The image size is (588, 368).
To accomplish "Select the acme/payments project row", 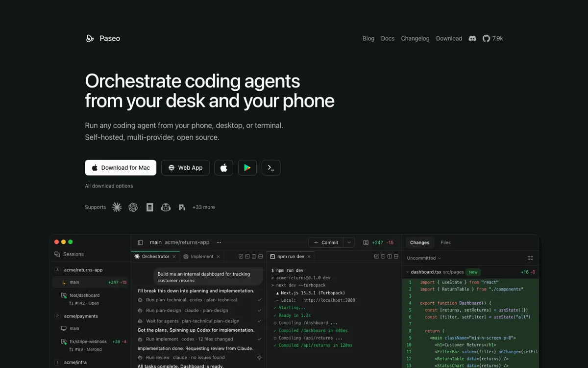I will pyautogui.click(x=90, y=316).
